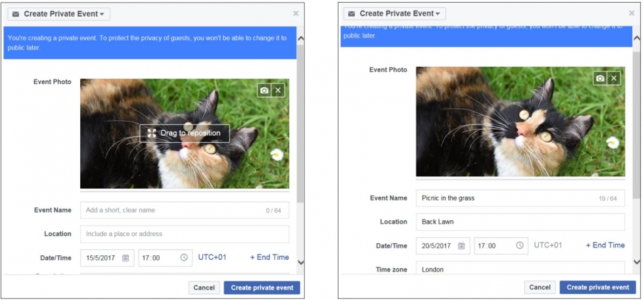Click scroll up arrow in right dialog
Image resolution: width=644 pixels, height=300 pixels.
click(637, 37)
